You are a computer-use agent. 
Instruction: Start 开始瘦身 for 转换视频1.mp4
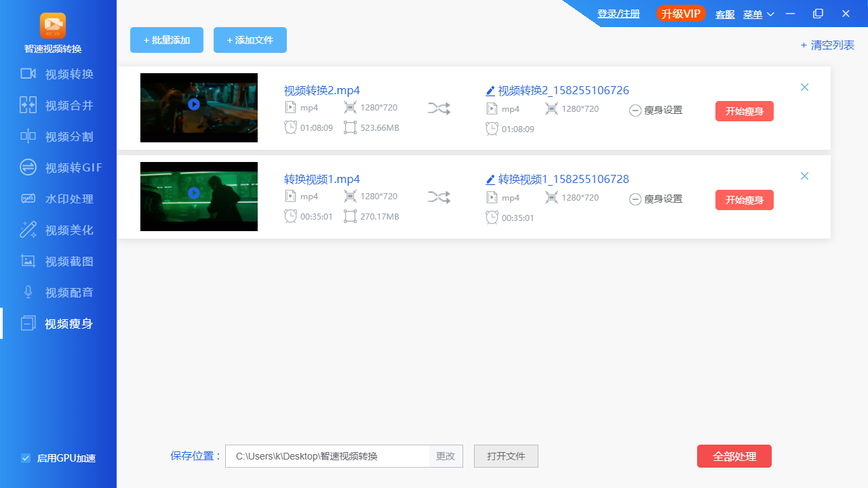[x=745, y=200]
